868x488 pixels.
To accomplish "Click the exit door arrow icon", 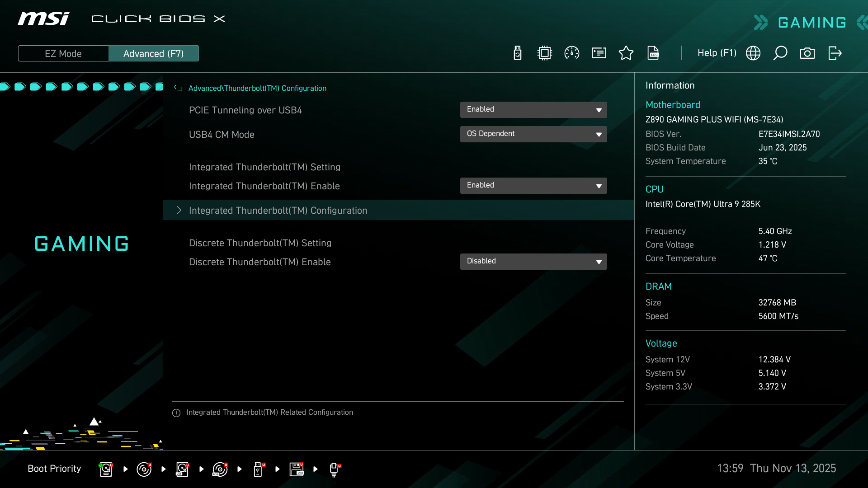I will [x=835, y=53].
